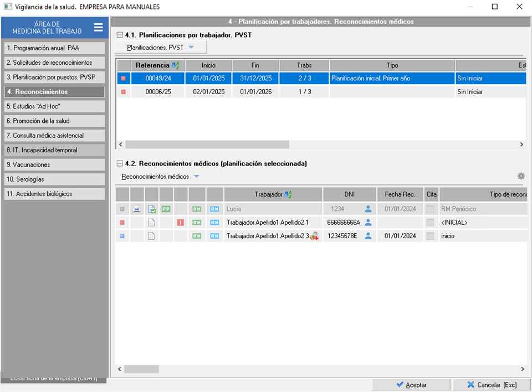Screen dimensions: 532x392
Task: Click the document icon in Trabajador 3 row
Action: 151,236
